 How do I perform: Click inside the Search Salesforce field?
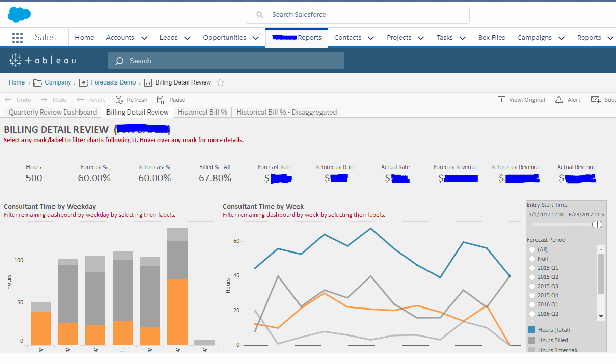[x=357, y=15]
